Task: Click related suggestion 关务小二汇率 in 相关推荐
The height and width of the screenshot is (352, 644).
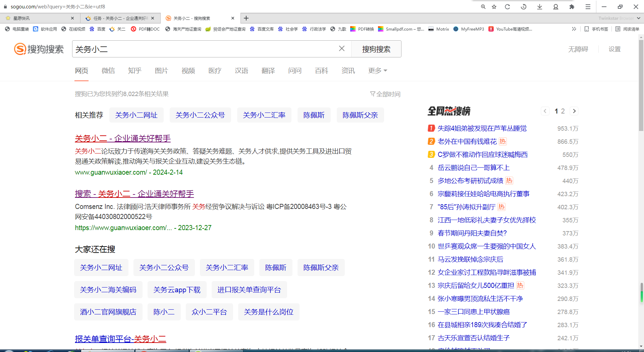Action: [264, 115]
